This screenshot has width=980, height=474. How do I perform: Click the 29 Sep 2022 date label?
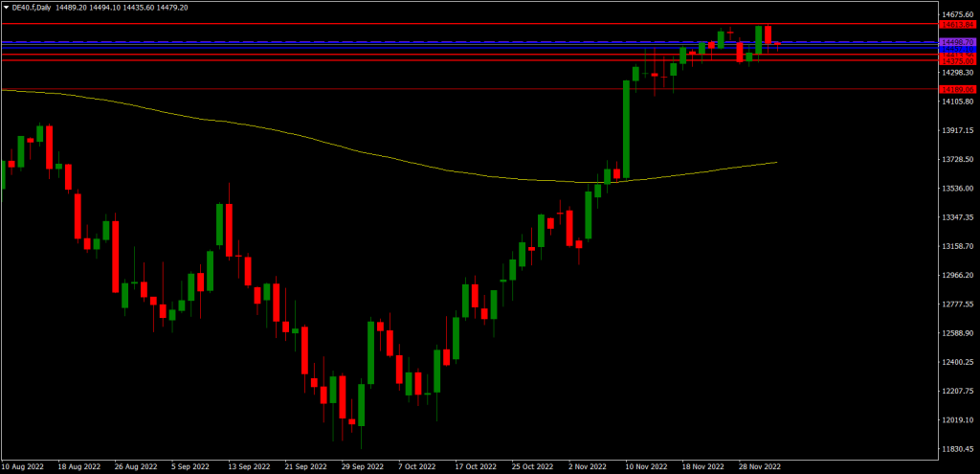[x=363, y=467]
